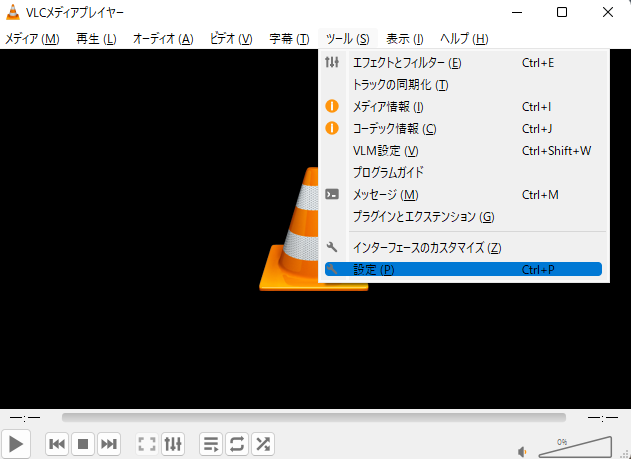Click the next track button
Screen dimensions: 631x459
click(109, 443)
